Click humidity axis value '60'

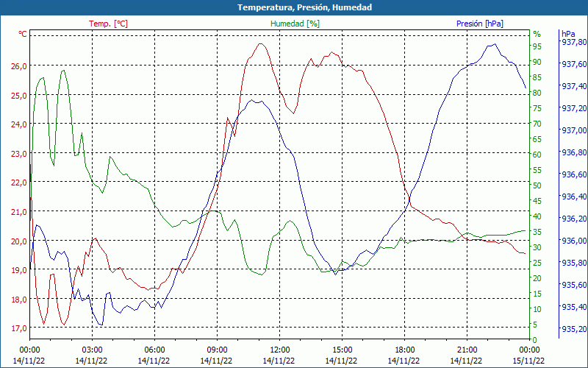[x=537, y=155]
